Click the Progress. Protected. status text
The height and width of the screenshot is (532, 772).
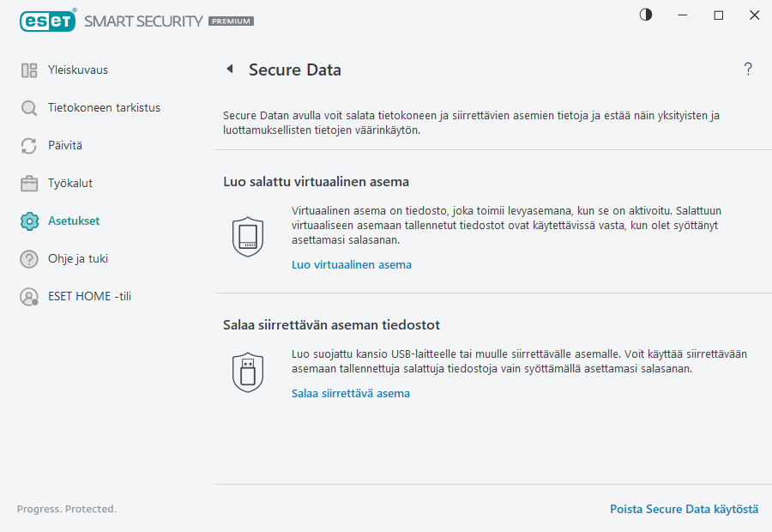pyautogui.click(x=66, y=509)
